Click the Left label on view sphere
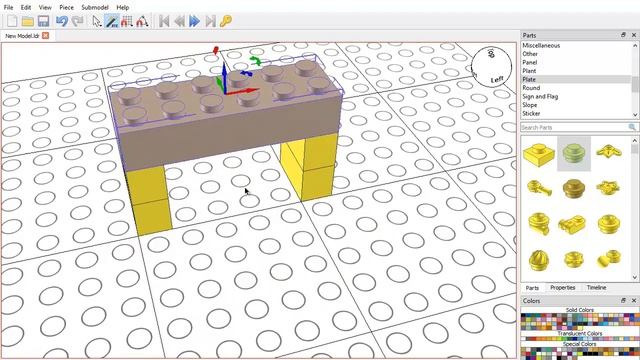The image size is (640, 360). (496, 79)
